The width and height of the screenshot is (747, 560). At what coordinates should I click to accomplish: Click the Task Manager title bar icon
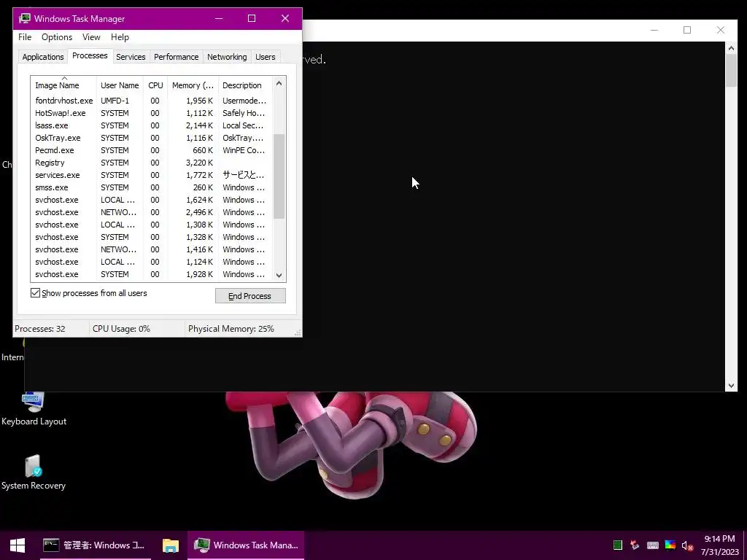pos(24,18)
